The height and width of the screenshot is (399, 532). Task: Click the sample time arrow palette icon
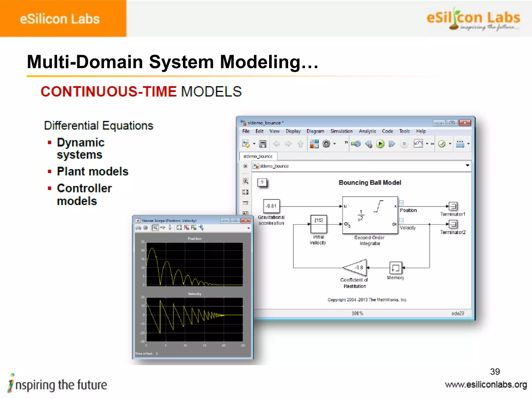[x=245, y=203]
